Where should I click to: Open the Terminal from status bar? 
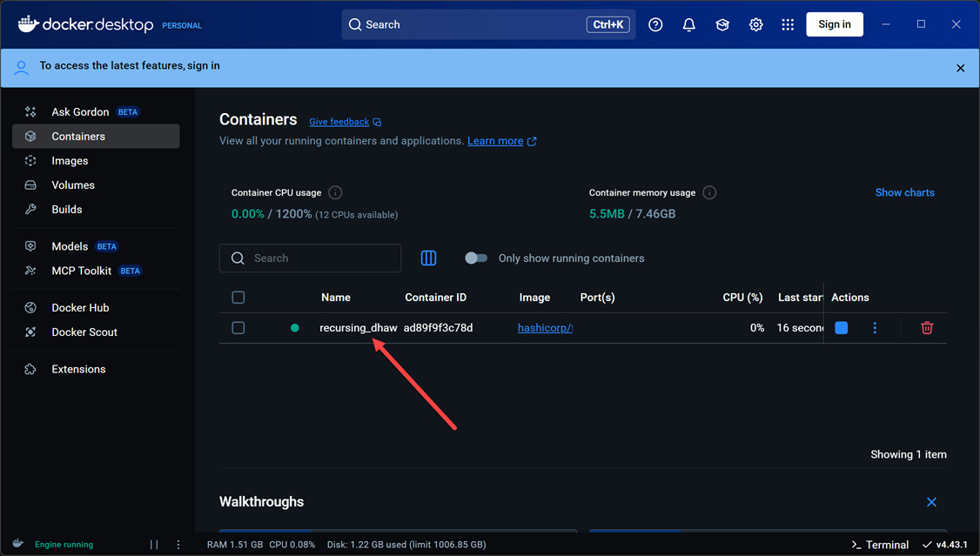click(x=880, y=545)
